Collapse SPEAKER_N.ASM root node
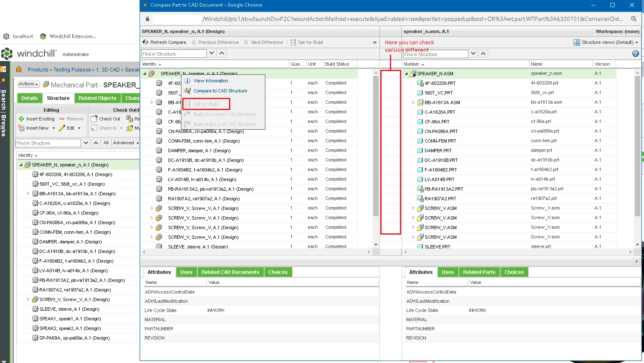This screenshot has width=644, height=363. (406, 74)
